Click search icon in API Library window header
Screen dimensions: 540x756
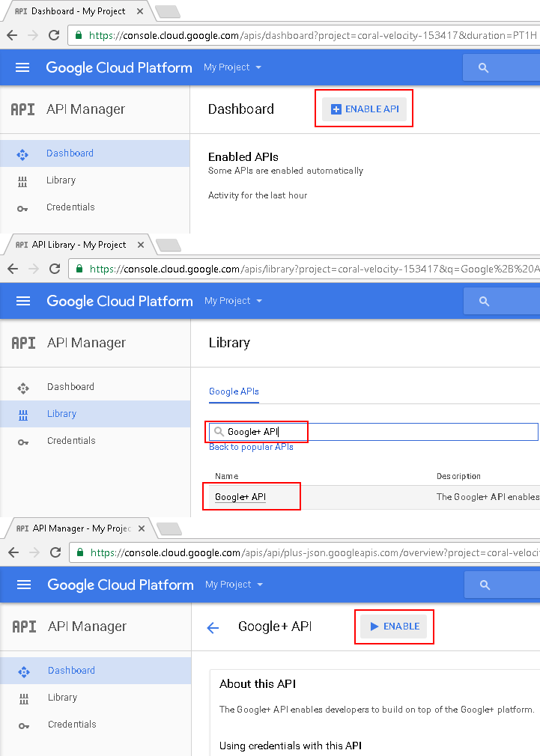pyautogui.click(x=484, y=301)
